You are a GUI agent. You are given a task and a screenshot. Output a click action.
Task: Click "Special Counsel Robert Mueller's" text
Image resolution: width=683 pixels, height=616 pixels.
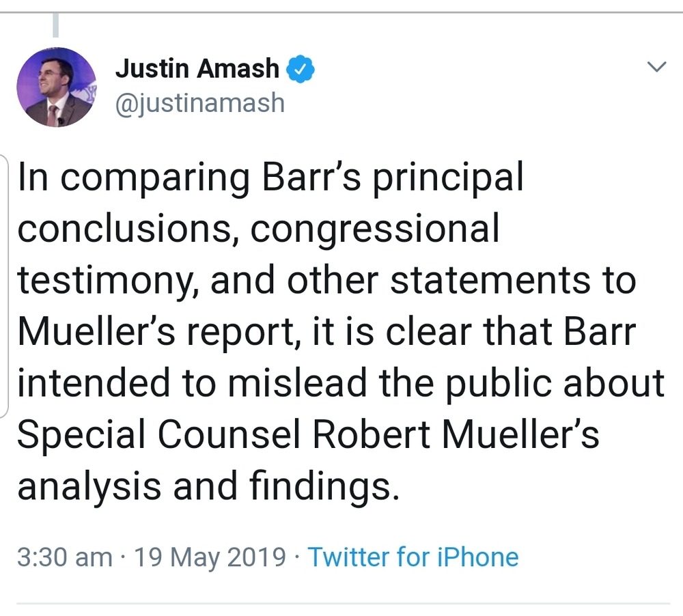pos(307,435)
